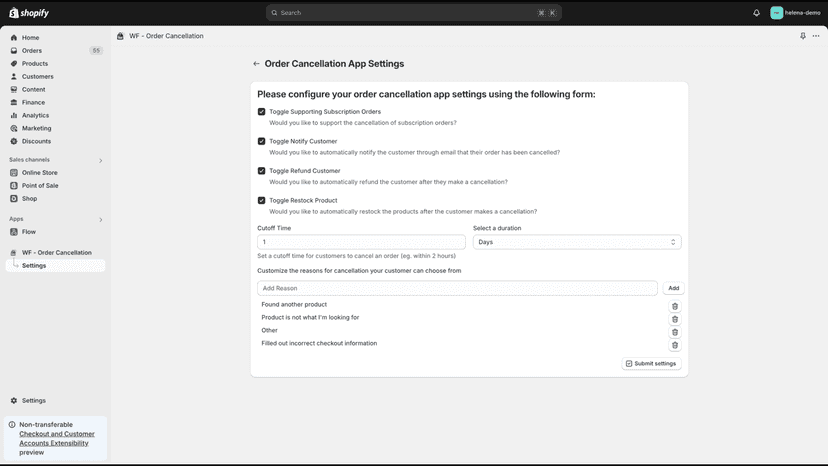The width and height of the screenshot is (828, 466).
Task: Click the Analytics bar chart icon
Action: [x=14, y=115]
